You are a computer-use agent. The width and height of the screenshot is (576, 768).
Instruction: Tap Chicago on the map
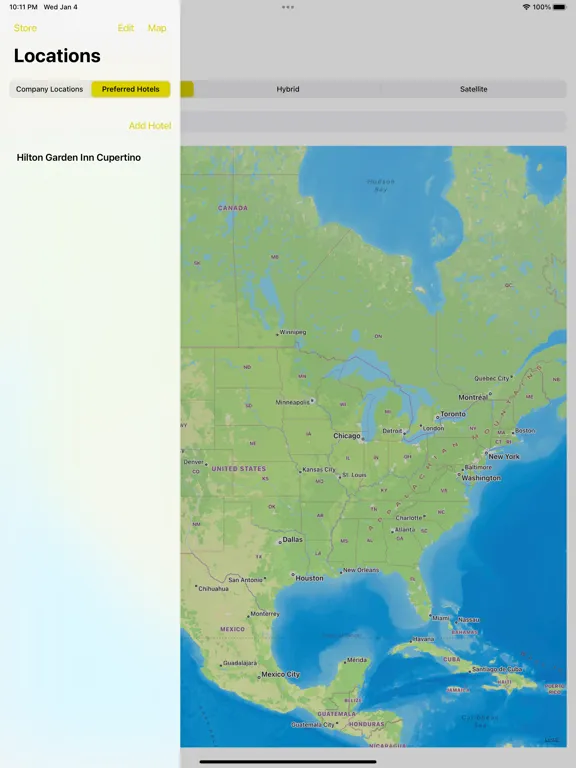tap(347, 436)
